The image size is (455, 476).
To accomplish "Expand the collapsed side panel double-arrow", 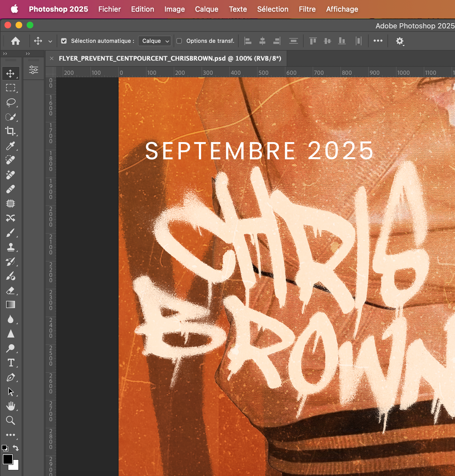I will coord(28,53).
